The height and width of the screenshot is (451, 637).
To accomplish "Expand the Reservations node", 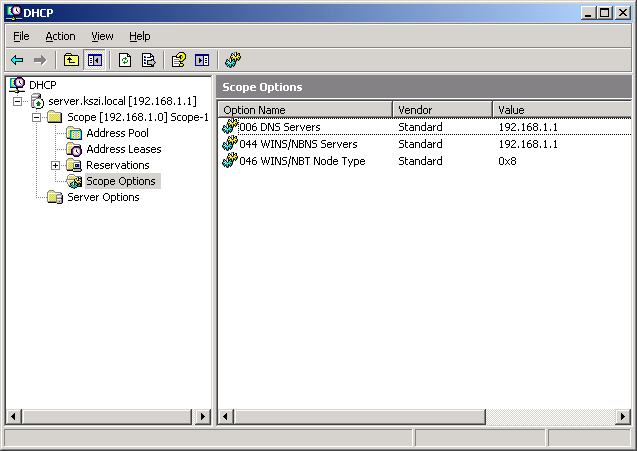I will [56, 165].
